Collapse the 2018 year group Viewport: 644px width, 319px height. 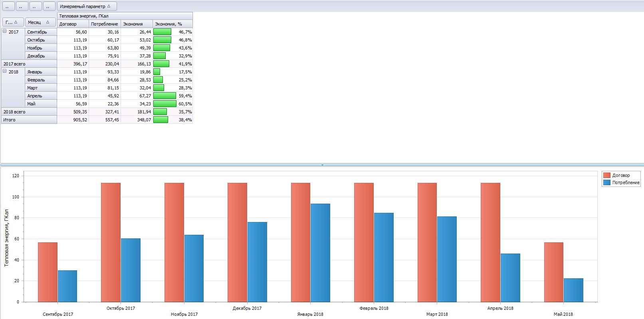pyautogui.click(x=5, y=71)
